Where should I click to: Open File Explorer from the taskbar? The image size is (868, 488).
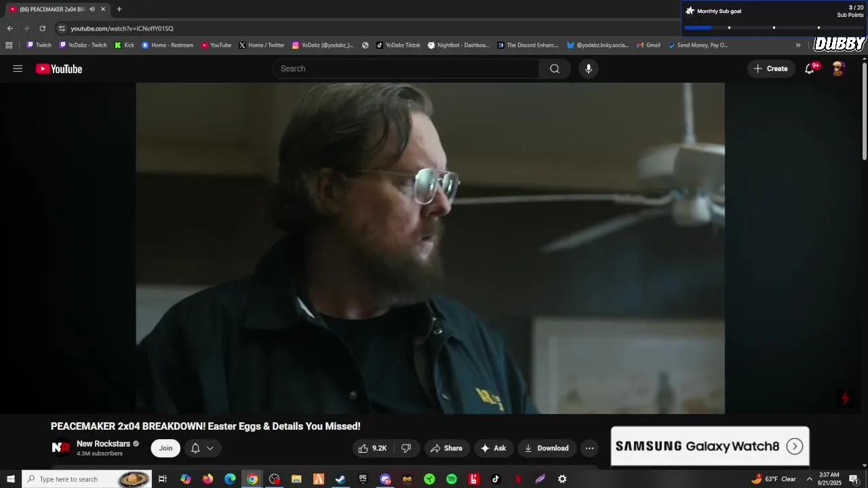[x=296, y=479]
